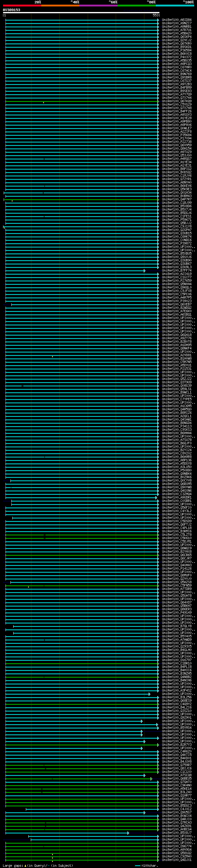
Task: Select hit label UniRef100_Q7QAT0
Action: [x=177, y=782]
